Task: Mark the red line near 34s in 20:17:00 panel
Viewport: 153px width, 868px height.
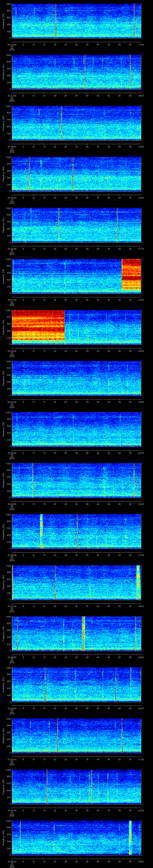Action: 85,72
